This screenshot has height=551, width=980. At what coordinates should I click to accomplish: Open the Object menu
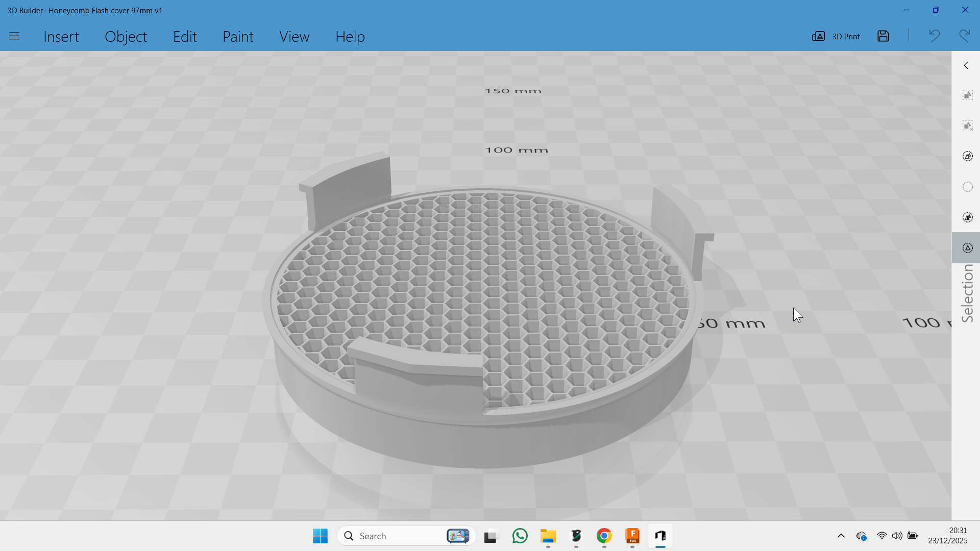(126, 37)
